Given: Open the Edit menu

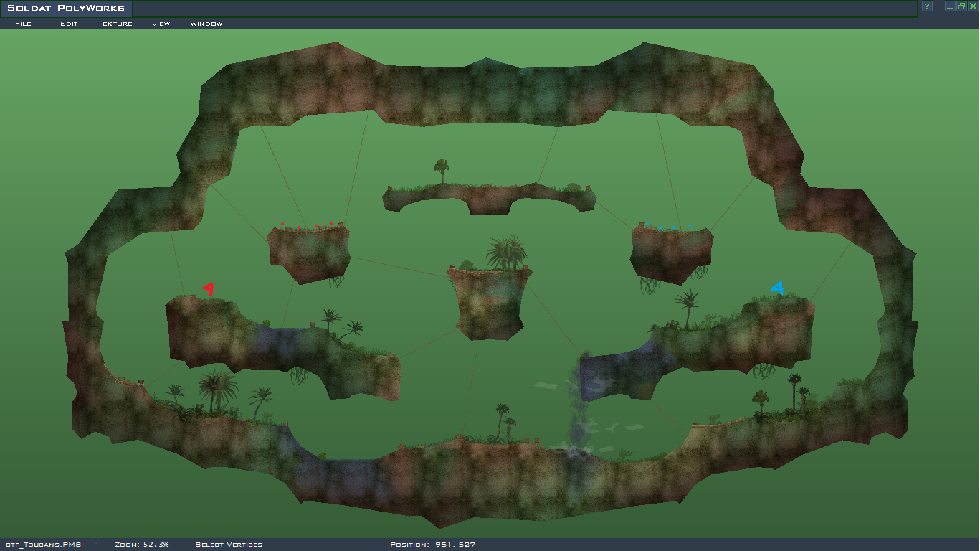Looking at the screenshot, I should click(x=69, y=24).
